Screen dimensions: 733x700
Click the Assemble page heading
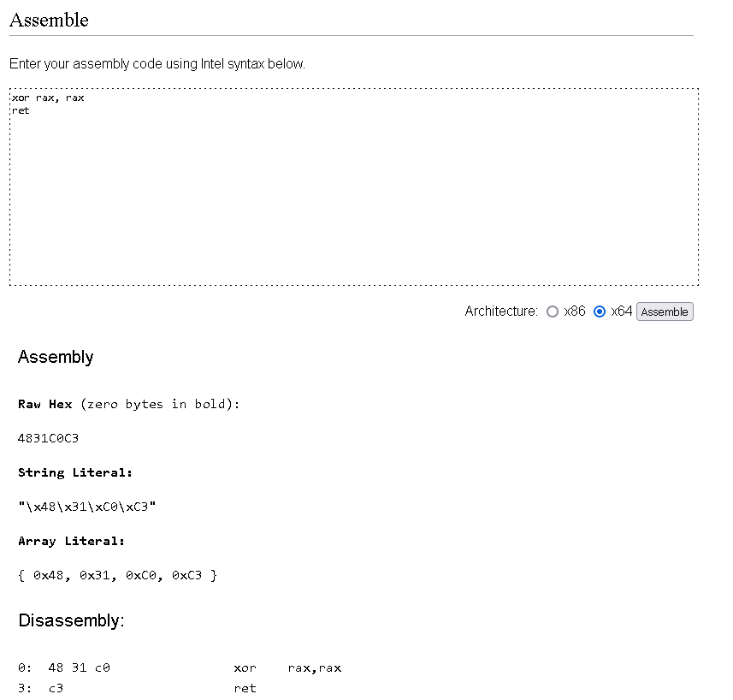coord(49,20)
